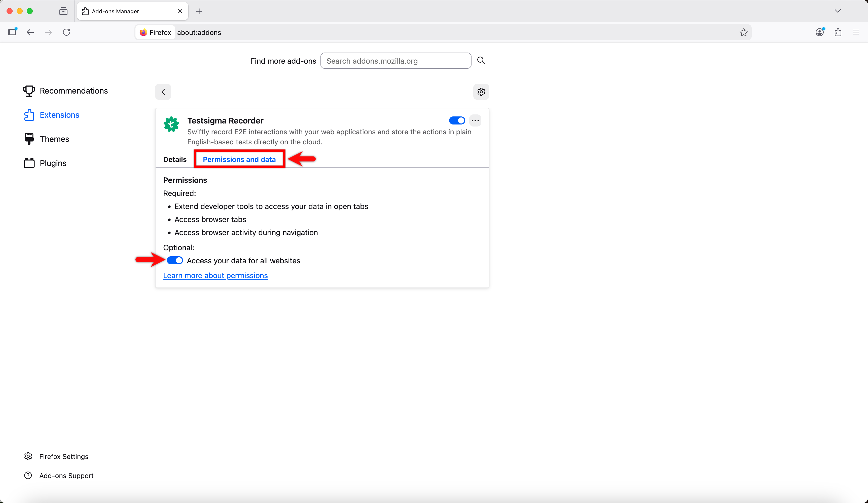Screen dimensions: 868x503
Task: Switch to the Details tab
Action: point(175,159)
